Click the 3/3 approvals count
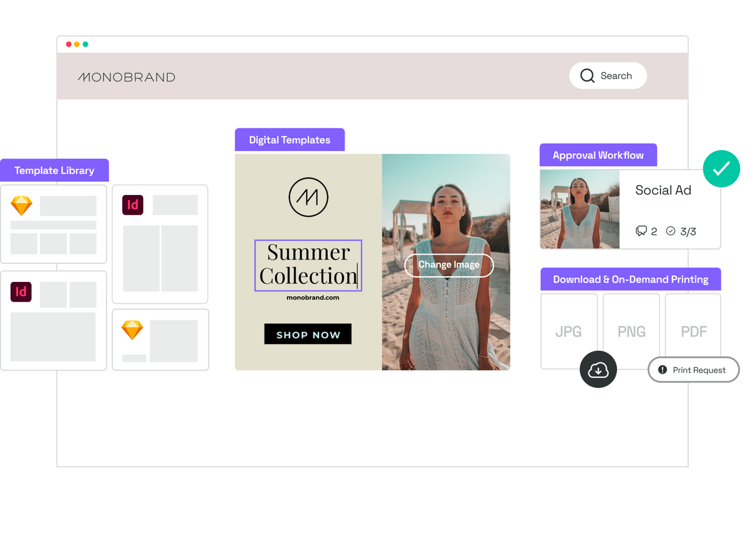The image size is (745, 560). coord(688,232)
